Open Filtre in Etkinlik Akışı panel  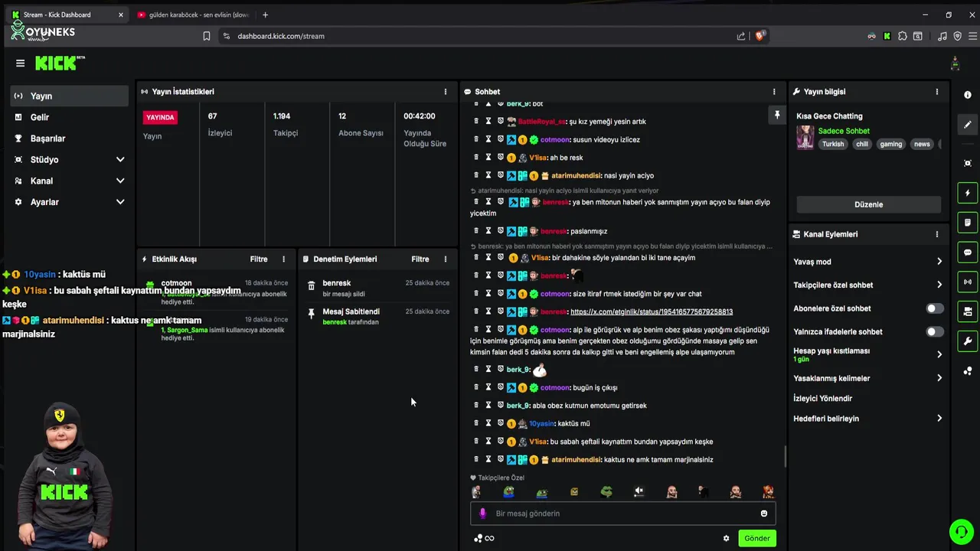coord(259,259)
